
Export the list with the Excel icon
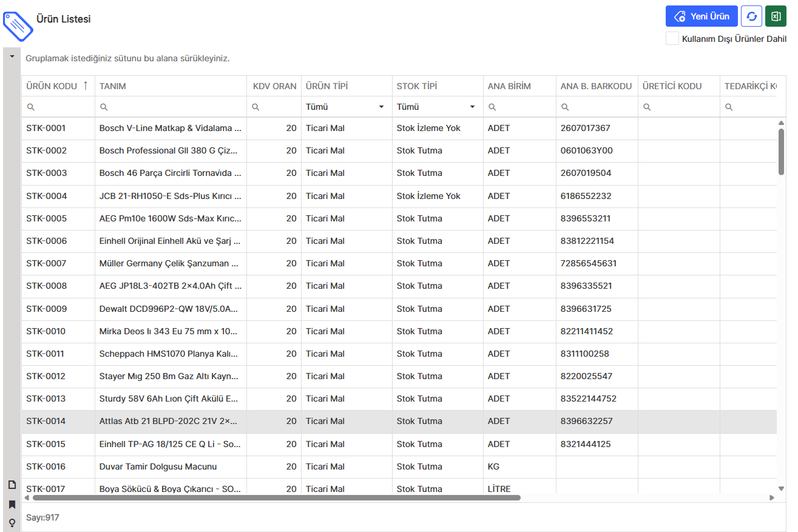pos(776,16)
